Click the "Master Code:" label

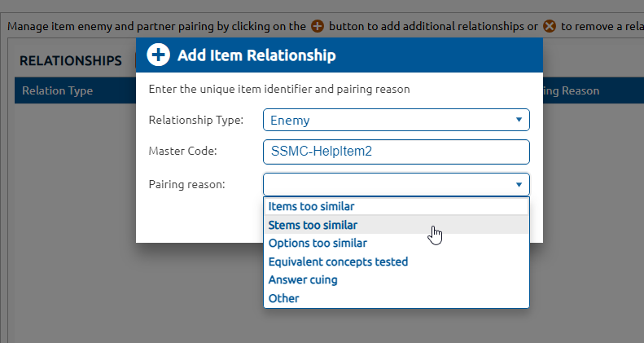183,152
